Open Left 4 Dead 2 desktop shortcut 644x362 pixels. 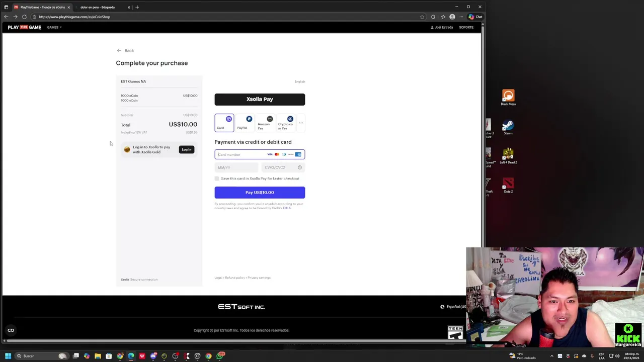[x=508, y=156]
